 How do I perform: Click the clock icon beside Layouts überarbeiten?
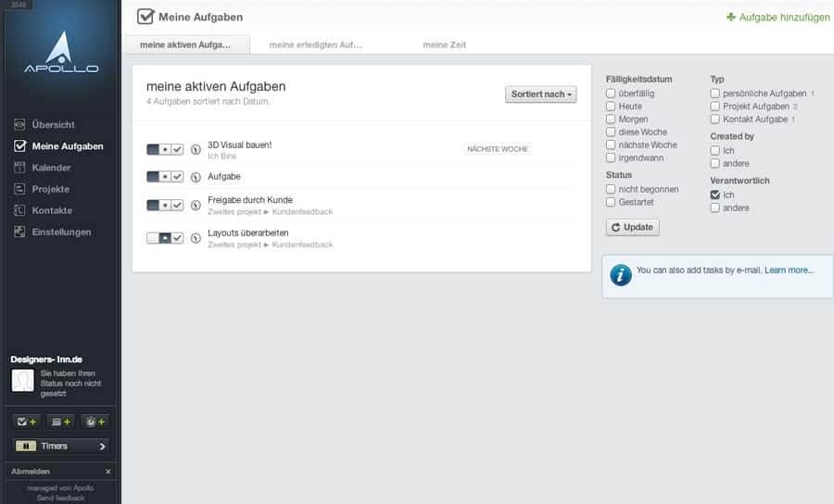(196, 238)
